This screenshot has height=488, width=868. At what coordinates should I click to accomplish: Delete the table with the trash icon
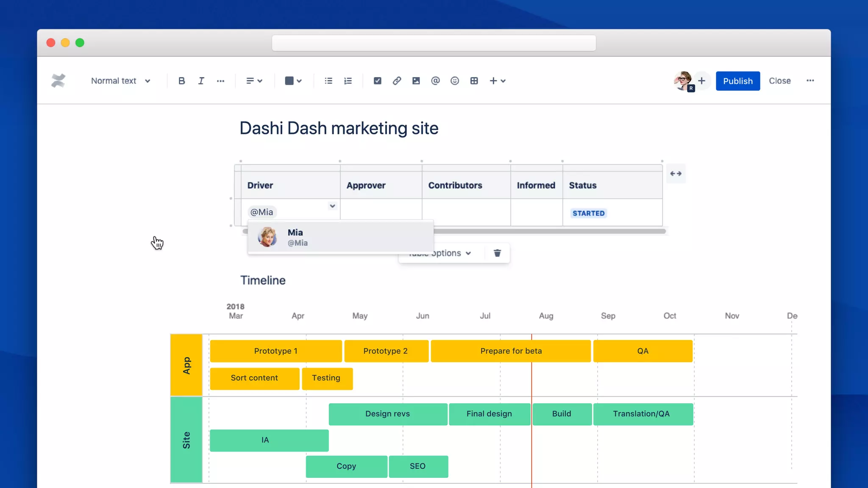tap(497, 253)
